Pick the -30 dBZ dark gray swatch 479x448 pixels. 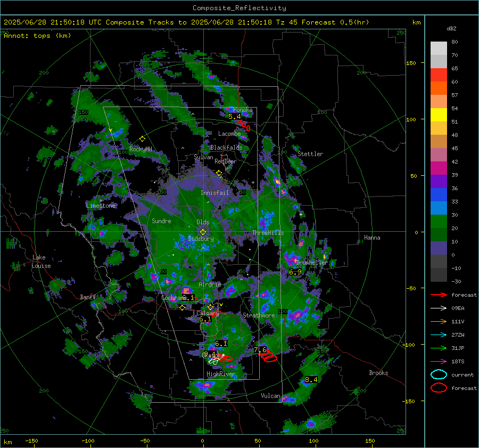point(439,275)
